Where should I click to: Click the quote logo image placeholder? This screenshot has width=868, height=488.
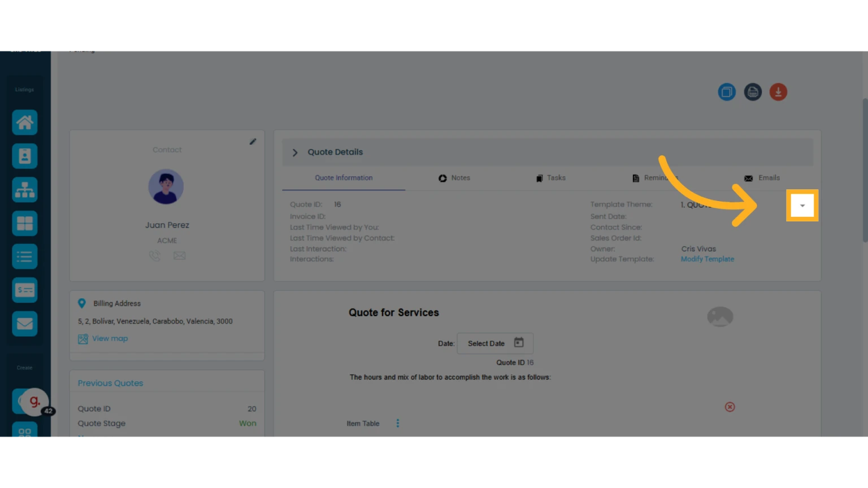click(x=720, y=317)
